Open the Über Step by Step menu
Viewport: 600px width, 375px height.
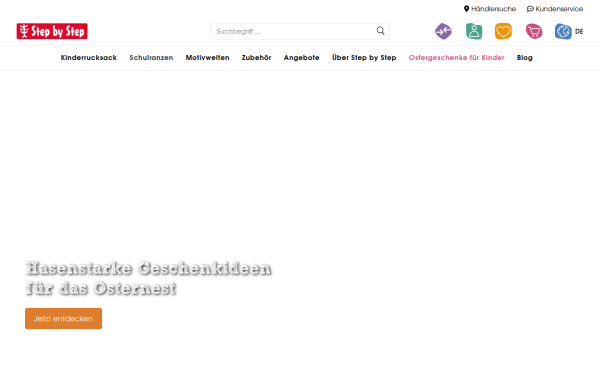point(364,58)
